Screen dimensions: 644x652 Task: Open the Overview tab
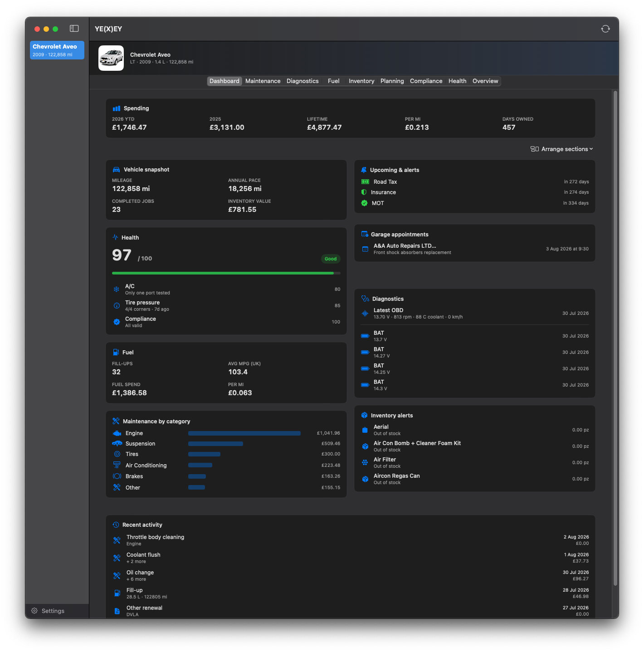pos(485,81)
